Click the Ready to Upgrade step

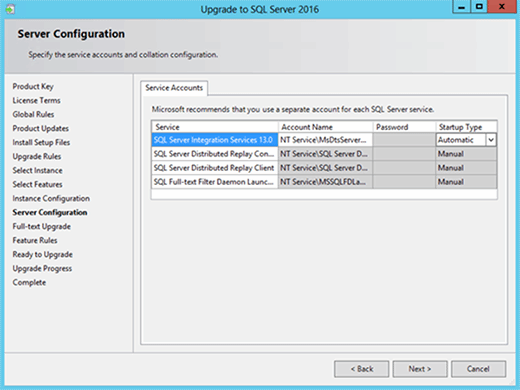pyautogui.click(x=43, y=255)
